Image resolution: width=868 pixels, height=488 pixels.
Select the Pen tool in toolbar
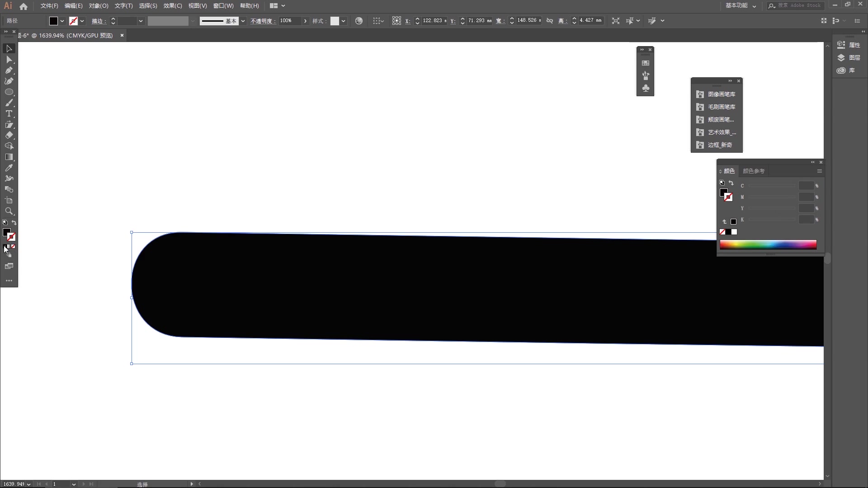click(x=9, y=70)
